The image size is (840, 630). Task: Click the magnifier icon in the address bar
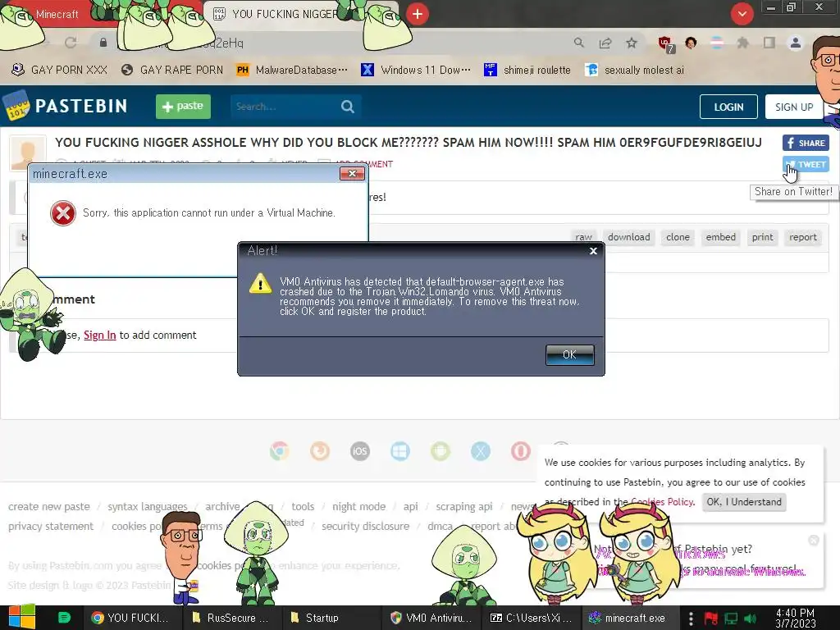coord(578,43)
